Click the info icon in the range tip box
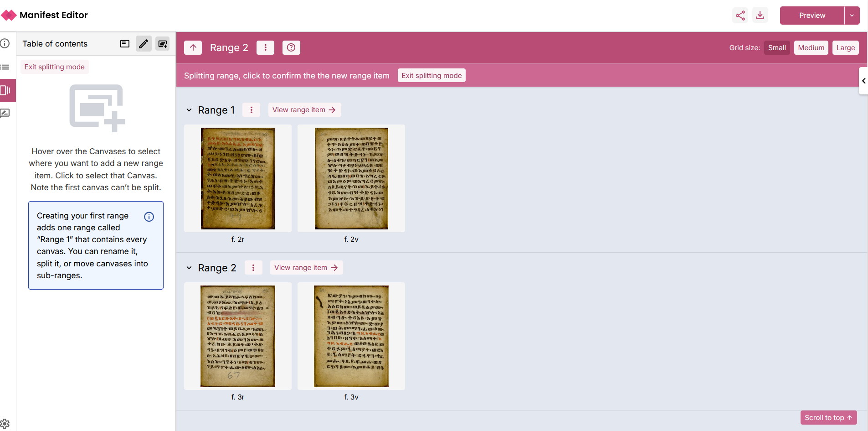868x431 pixels. pyautogui.click(x=149, y=217)
